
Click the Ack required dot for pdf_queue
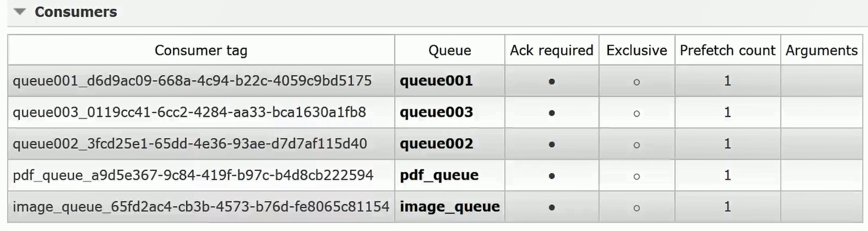[x=551, y=176]
